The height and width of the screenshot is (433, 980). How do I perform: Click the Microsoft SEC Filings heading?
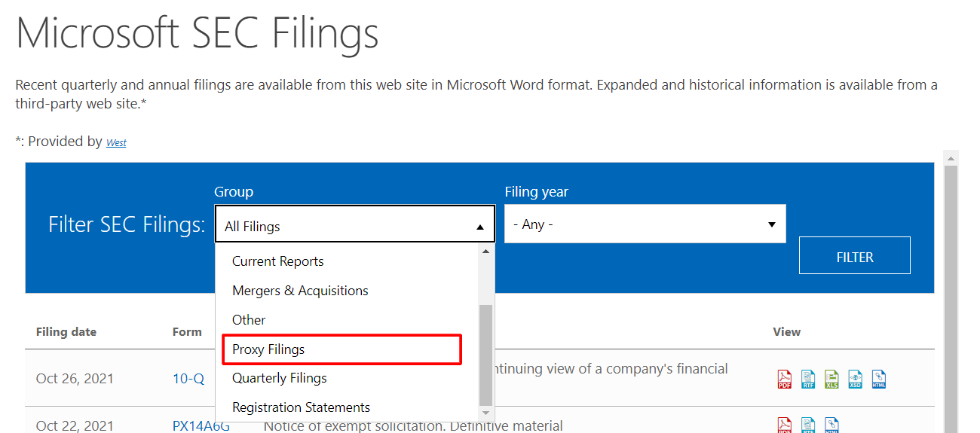[x=197, y=34]
